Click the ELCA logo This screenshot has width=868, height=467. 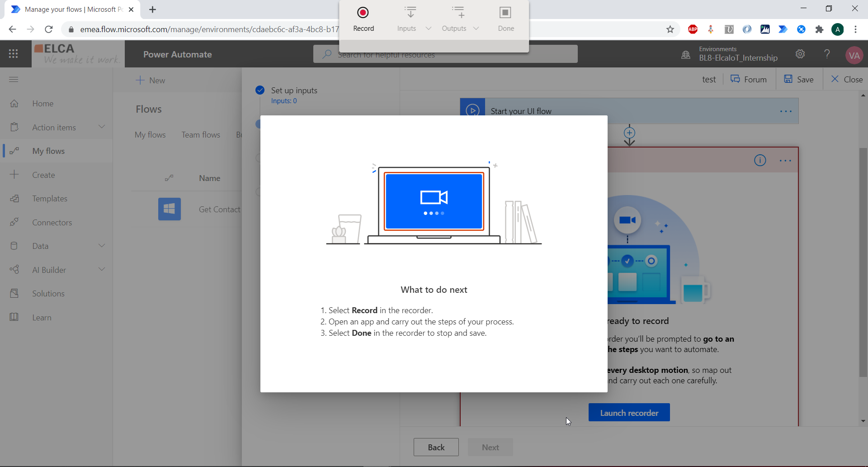point(78,54)
